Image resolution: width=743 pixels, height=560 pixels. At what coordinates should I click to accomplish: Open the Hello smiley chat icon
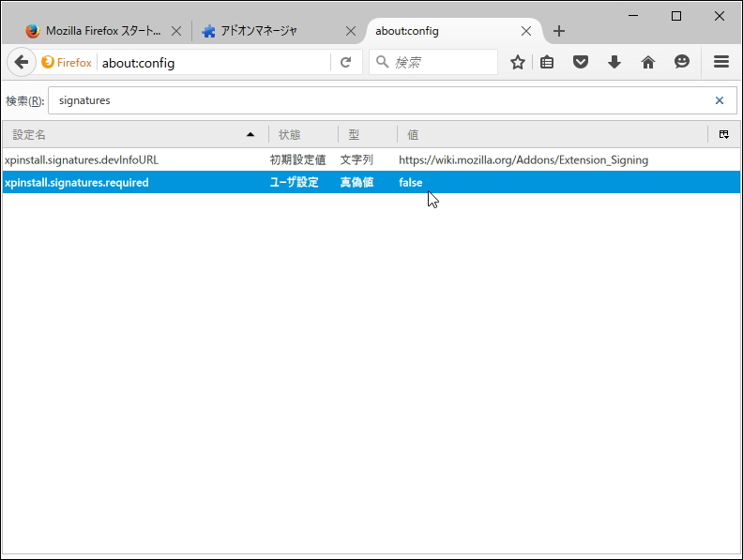(x=682, y=62)
